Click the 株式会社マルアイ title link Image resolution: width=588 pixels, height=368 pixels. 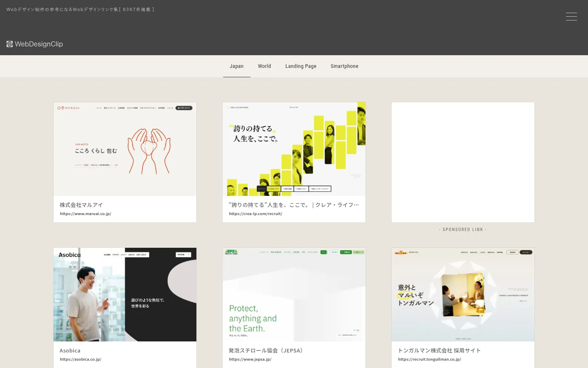[81, 205]
